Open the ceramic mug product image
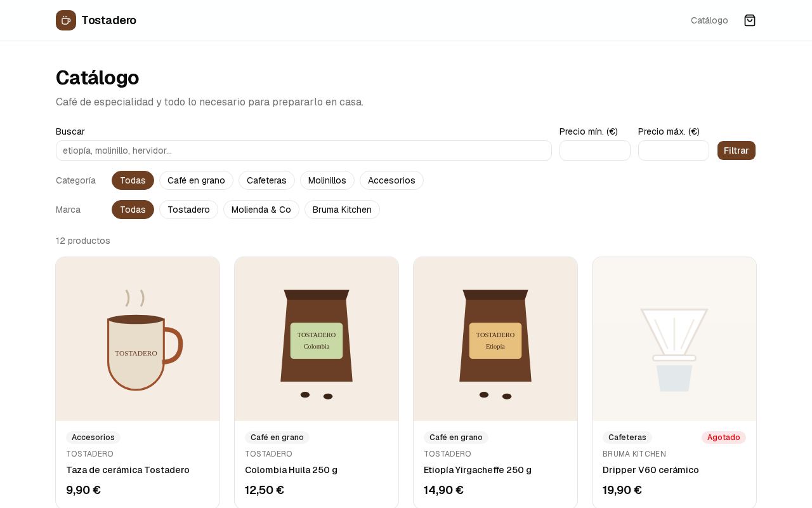 tap(138, 339)
